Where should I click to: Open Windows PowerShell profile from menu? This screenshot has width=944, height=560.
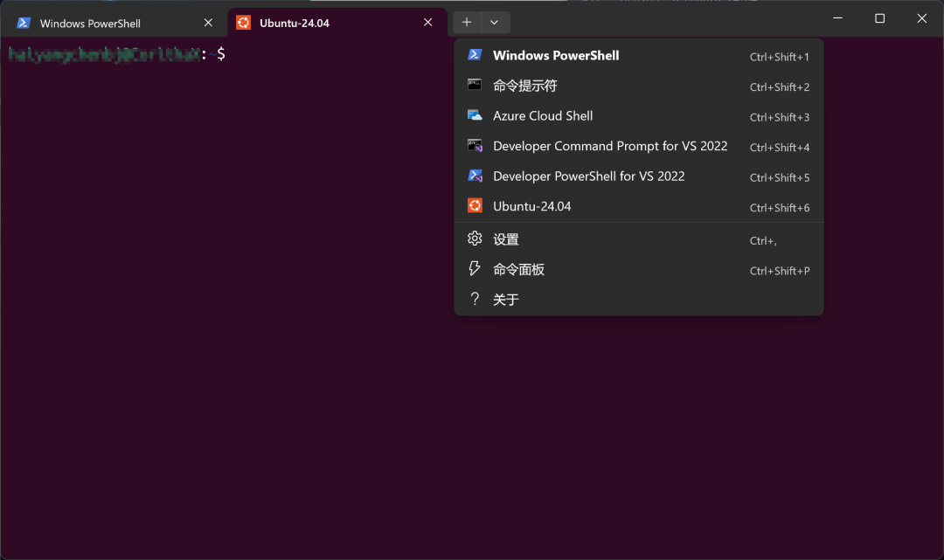pos(639,55)
